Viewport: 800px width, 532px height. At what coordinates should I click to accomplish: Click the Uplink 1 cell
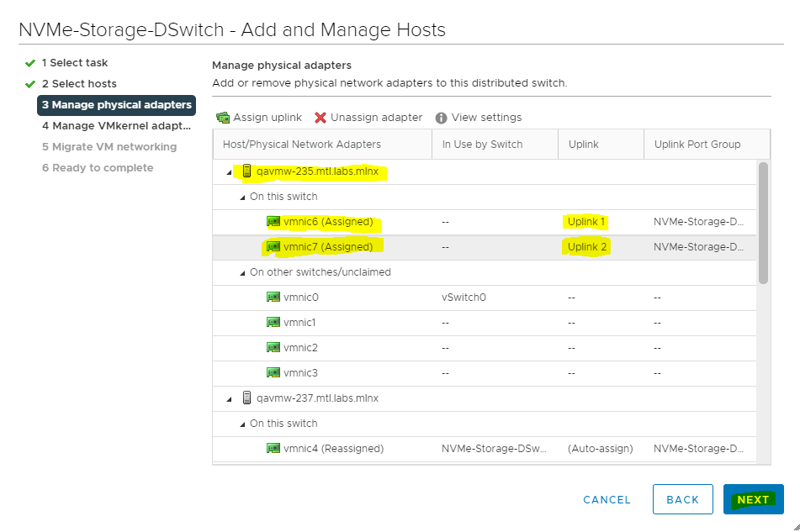(x=585, y=222)
